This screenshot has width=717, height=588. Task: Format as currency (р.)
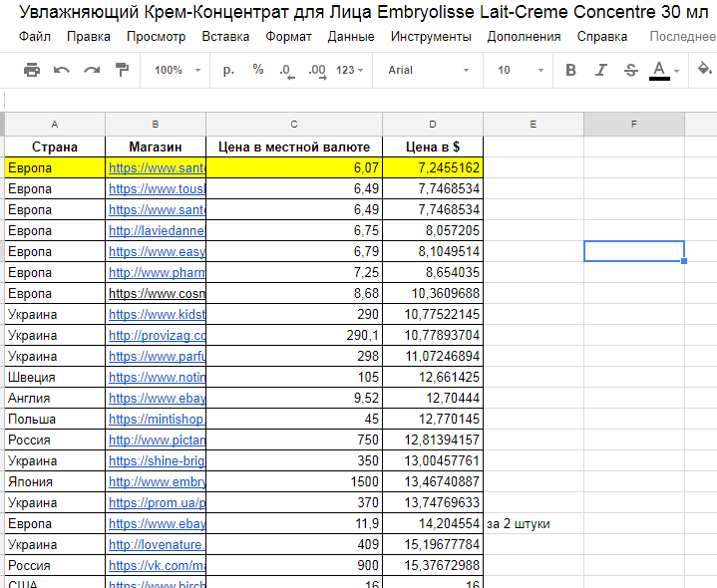pyautogui.click(x=228, y=70)
